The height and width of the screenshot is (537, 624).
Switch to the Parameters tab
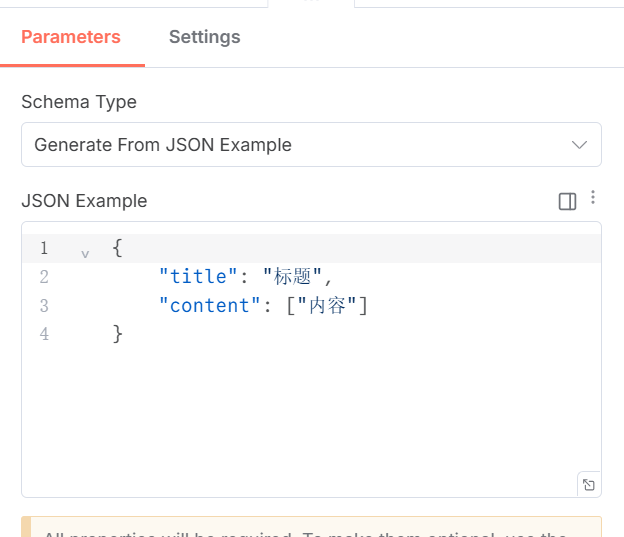(x=71, y=37)
